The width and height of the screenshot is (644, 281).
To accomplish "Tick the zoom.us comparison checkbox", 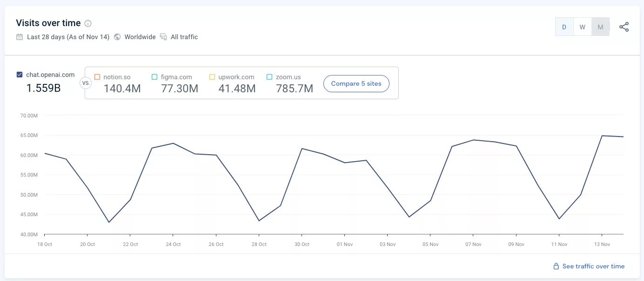I will (269, 77).
